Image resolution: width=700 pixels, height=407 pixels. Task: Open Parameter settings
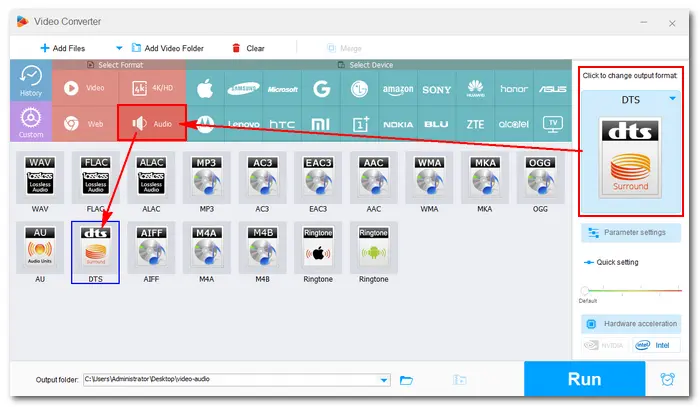(631, 233)
